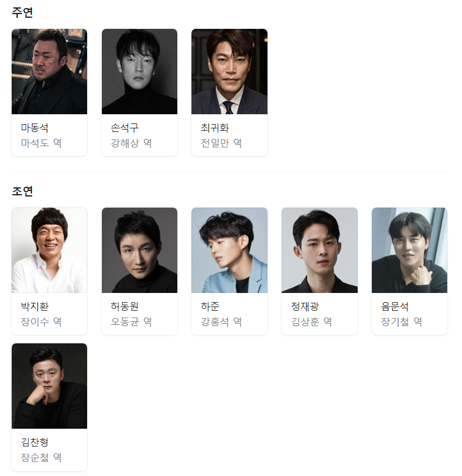The image size is (462, 476).
Task: Open 최귀화's portrait thumbnail
Action: (x=229, y=72)
